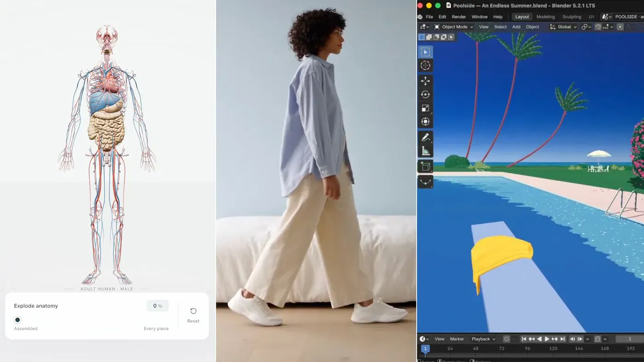
Task: Toggle proportional editing in header
Action: click(620, 27)
